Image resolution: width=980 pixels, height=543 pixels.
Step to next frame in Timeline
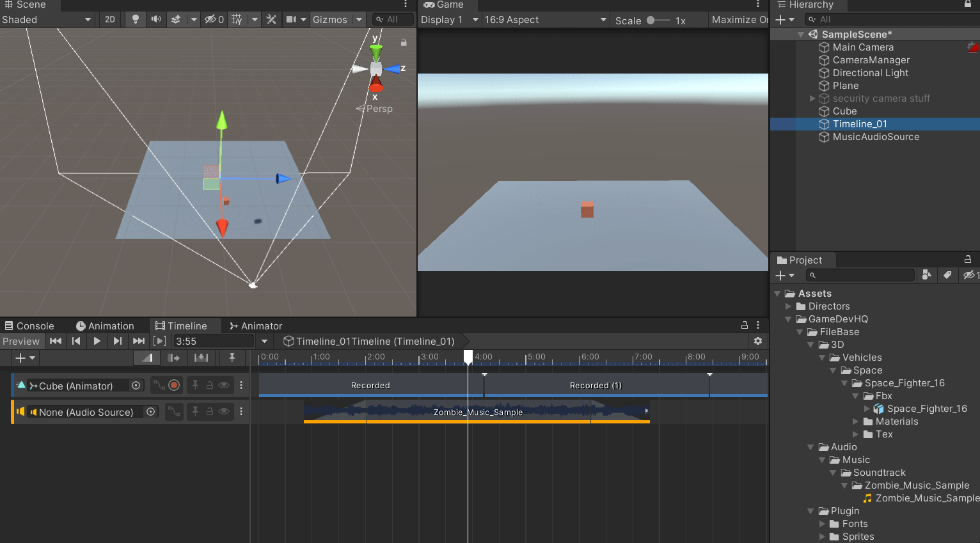pyautogui.click(x=117, y=341)
